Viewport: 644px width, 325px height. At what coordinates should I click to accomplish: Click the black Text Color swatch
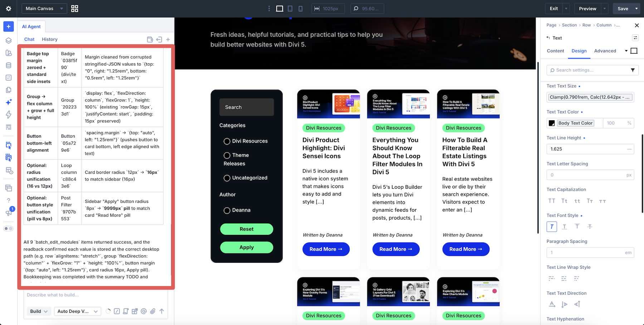(552, 123)
